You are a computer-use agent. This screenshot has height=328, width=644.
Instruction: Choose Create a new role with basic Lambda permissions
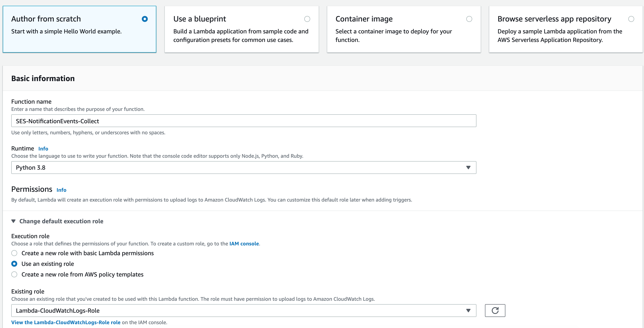pyautogui.click(x=14, y=253)
